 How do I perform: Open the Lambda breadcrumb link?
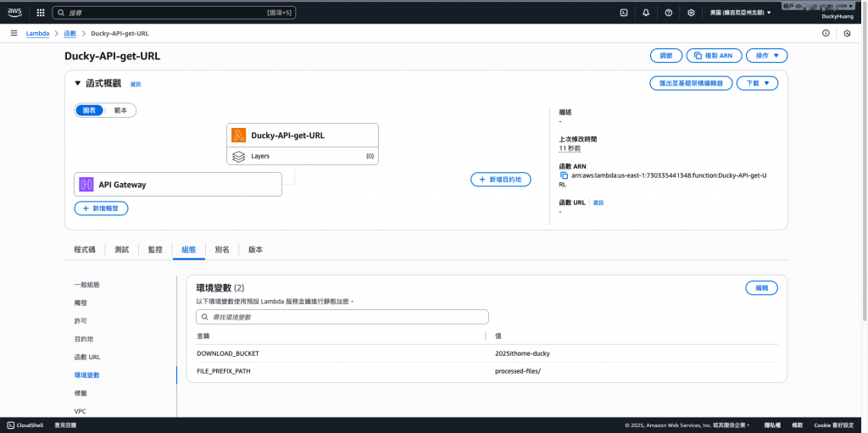pos(37,33)
